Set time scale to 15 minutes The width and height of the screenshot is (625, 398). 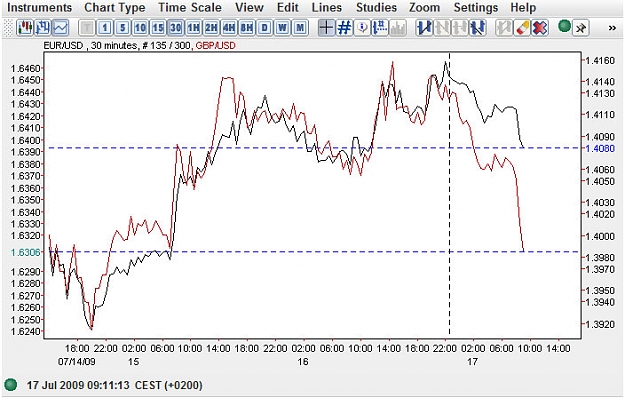click(x=158, y=28)
